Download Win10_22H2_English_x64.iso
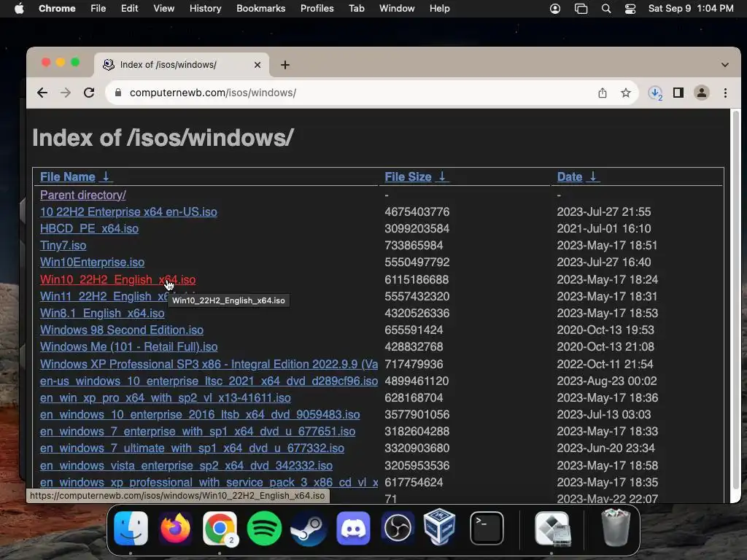 (x=117, y=279)
